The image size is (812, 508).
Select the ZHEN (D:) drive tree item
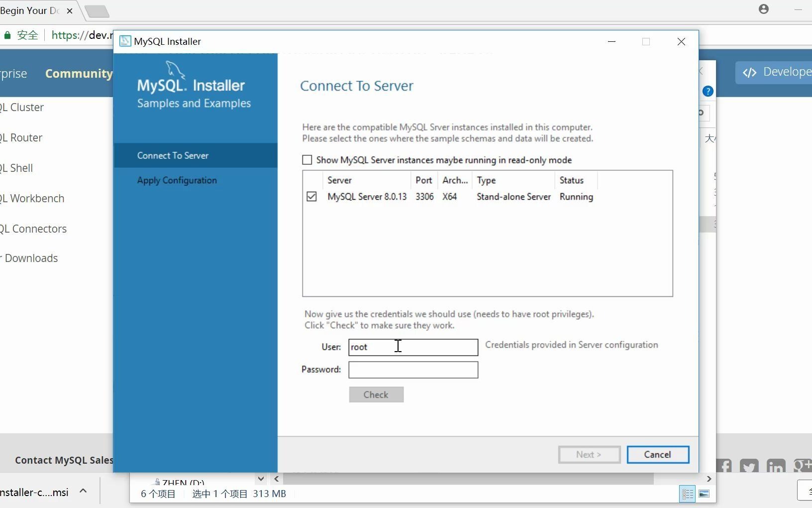tap(179, 482)
